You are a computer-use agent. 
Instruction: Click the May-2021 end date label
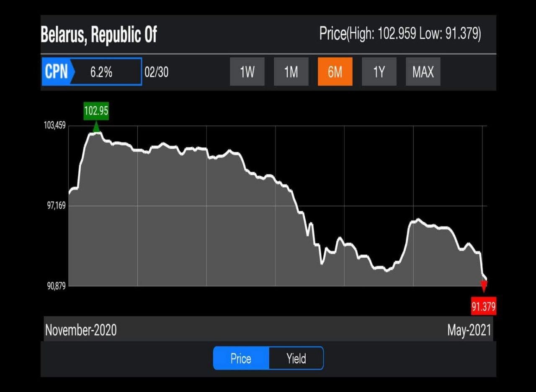click(469, 330)
